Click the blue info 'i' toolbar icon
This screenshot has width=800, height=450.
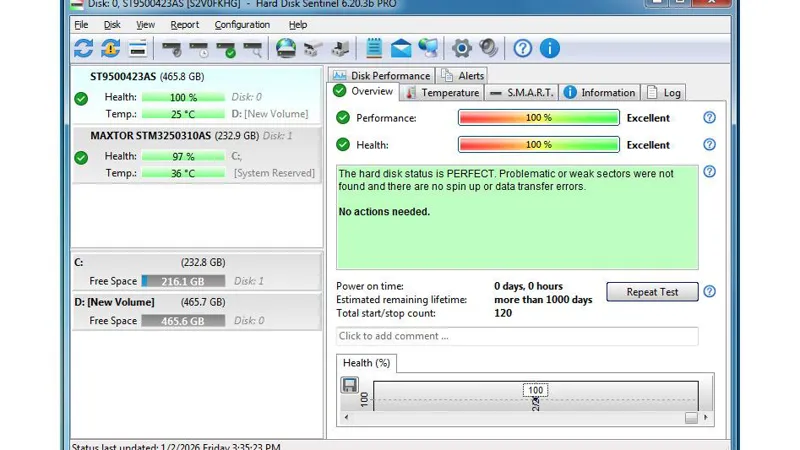coord(549,48)
